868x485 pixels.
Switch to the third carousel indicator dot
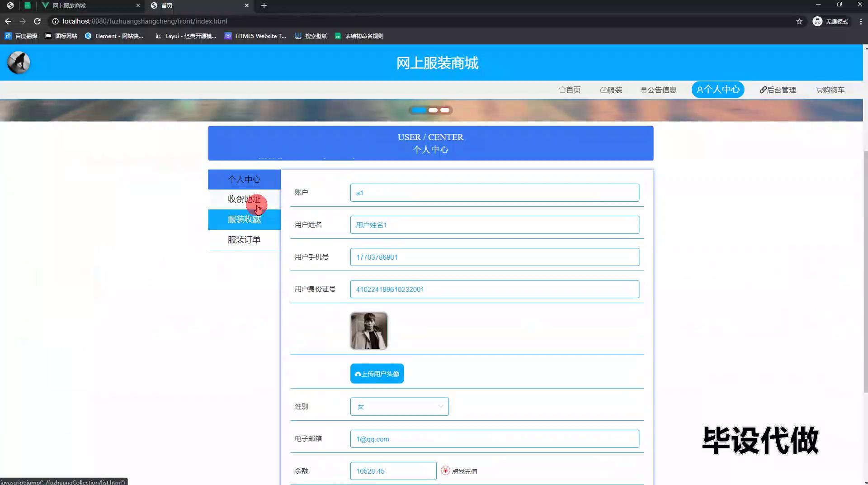click(445, 110)
